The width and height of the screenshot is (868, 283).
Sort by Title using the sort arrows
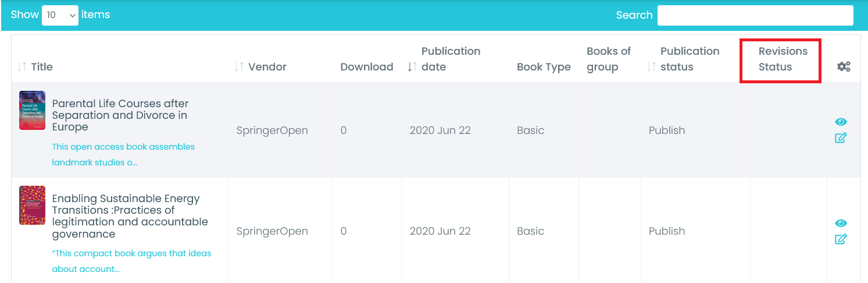coord(22,67)
